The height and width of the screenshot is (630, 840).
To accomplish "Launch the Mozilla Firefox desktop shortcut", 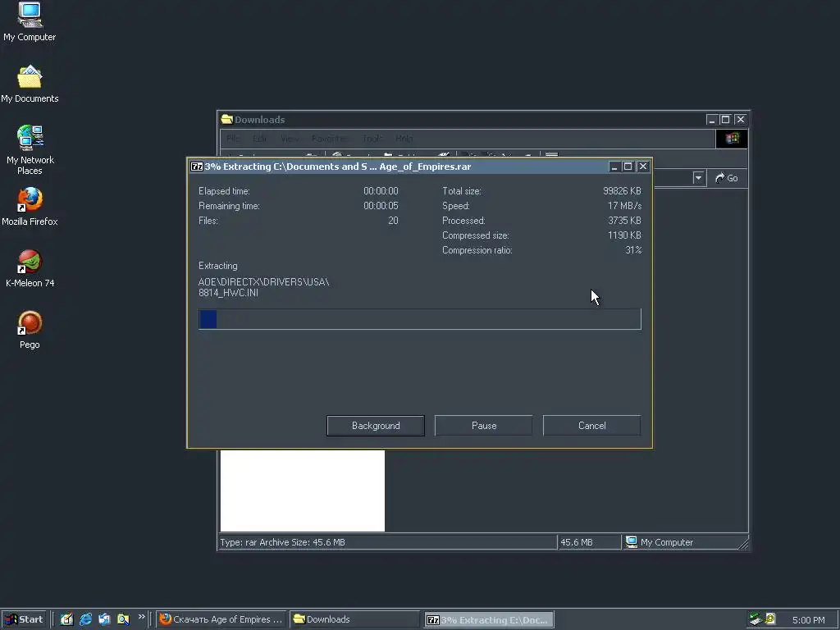I will point(30,207).
